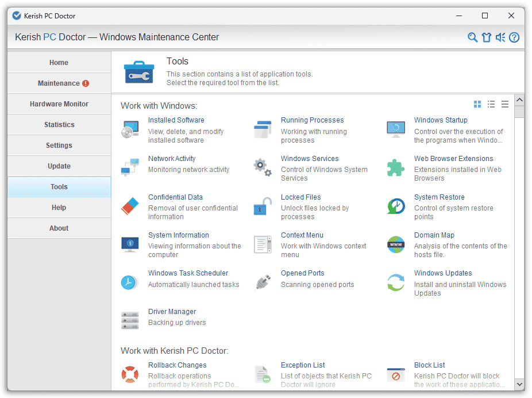Open Hardware Monitor in the sidebar
This screenshot has width=532, height=398.
pos(59,104)
